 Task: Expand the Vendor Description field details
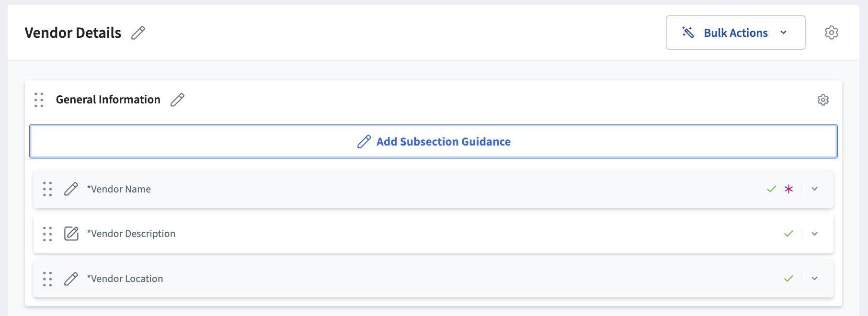click(814, 234)
